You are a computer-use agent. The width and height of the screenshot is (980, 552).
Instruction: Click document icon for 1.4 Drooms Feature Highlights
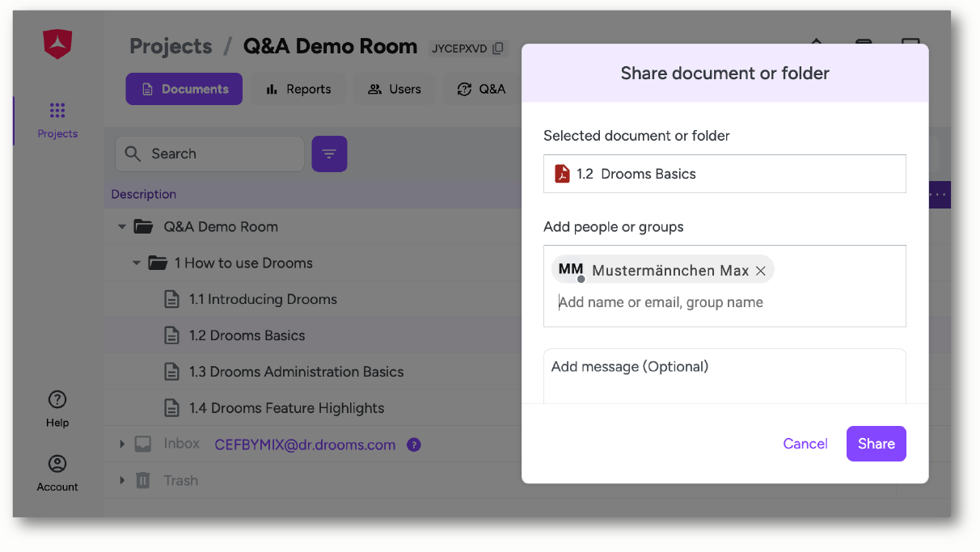pos(171,408)
